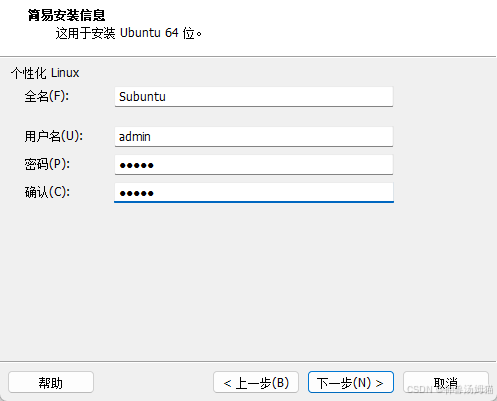Click the masked dots in confirm field
Screen dimensions: 497x401
pos(136,193)
